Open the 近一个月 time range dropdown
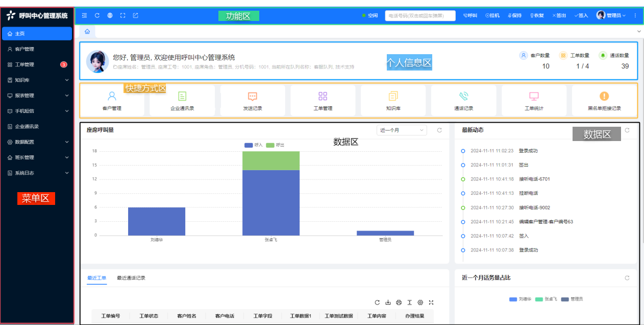 [x=401, y=130]
